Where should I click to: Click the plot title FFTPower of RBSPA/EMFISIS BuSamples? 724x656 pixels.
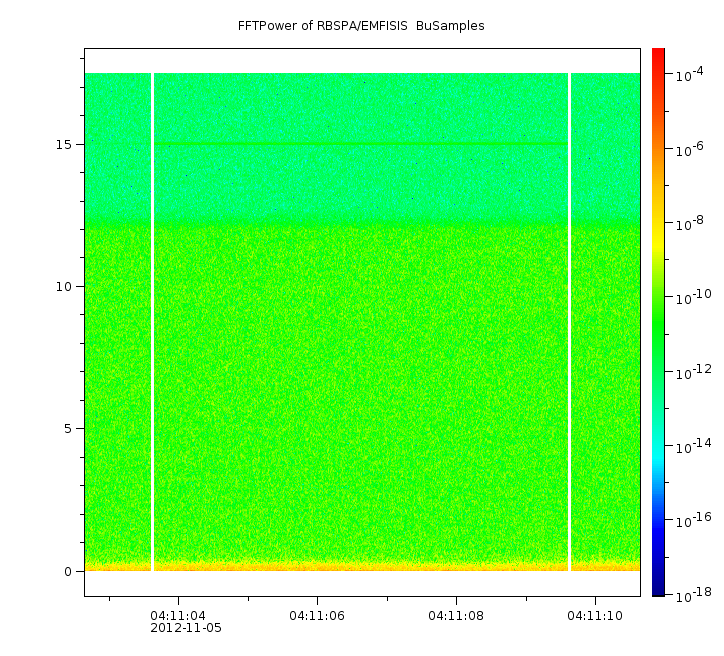point(361,26)
